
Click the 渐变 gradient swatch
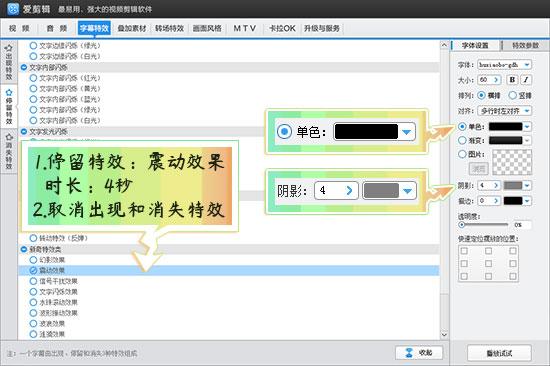point(505,141)
